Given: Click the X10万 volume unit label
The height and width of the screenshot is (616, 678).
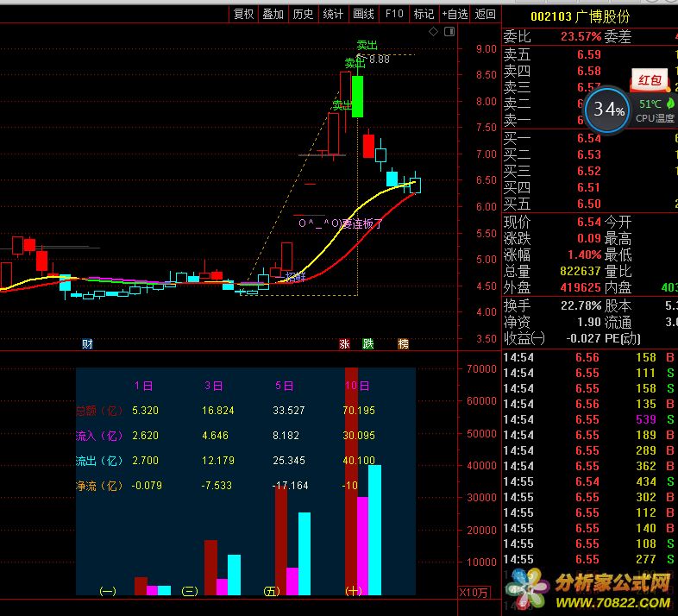Looking at the screenshot, I should (x=474, y=593).
